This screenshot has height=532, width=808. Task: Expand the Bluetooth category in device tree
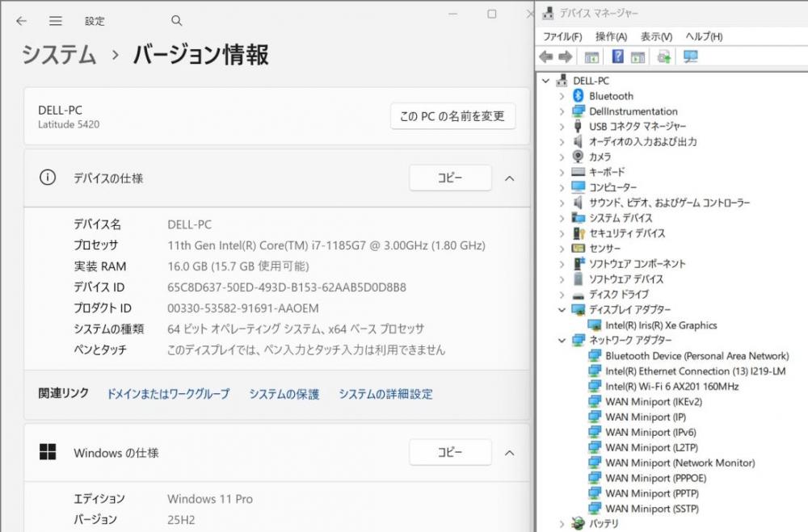click(x=562, y=96)
